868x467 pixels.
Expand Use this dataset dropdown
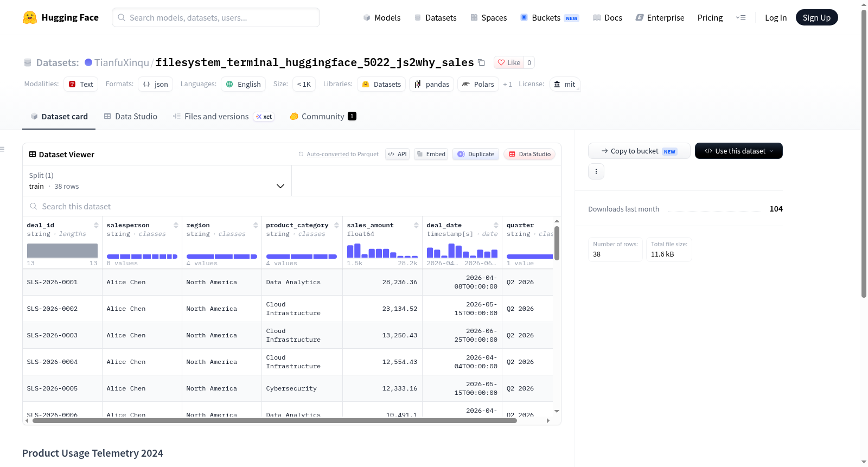[739, 151]
